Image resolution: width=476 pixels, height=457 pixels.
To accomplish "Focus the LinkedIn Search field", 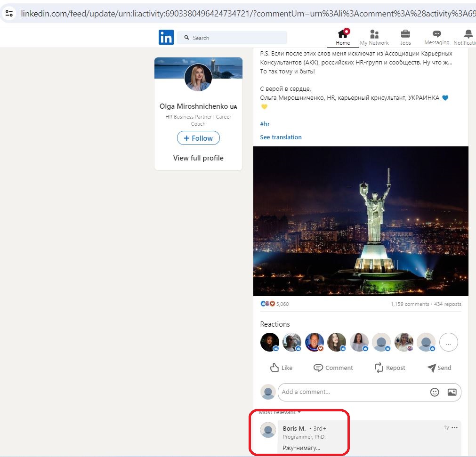I will coord(232,38).
